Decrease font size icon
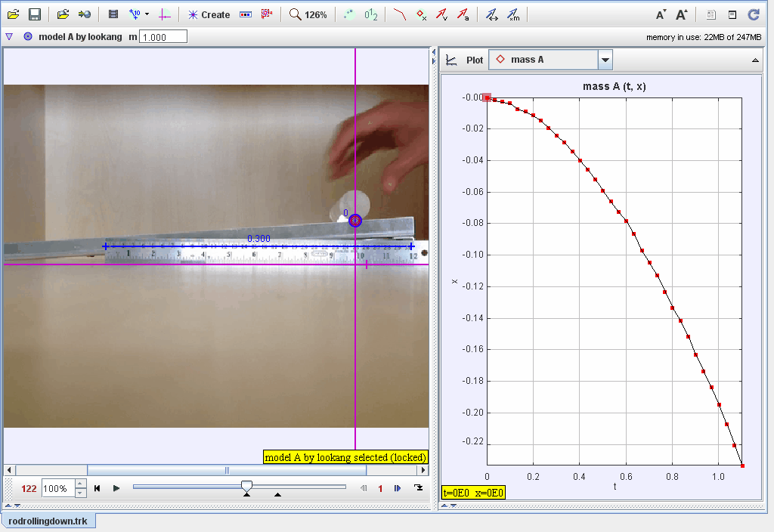Screen dimensions: 774x532 (661, 15)
